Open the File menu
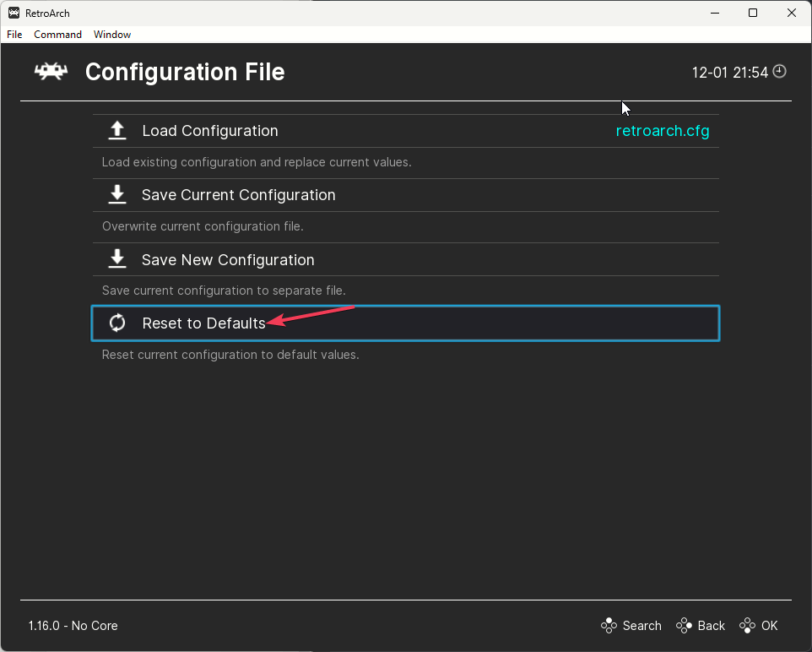The height and width of the screenshot is (652, 812). 14,35
